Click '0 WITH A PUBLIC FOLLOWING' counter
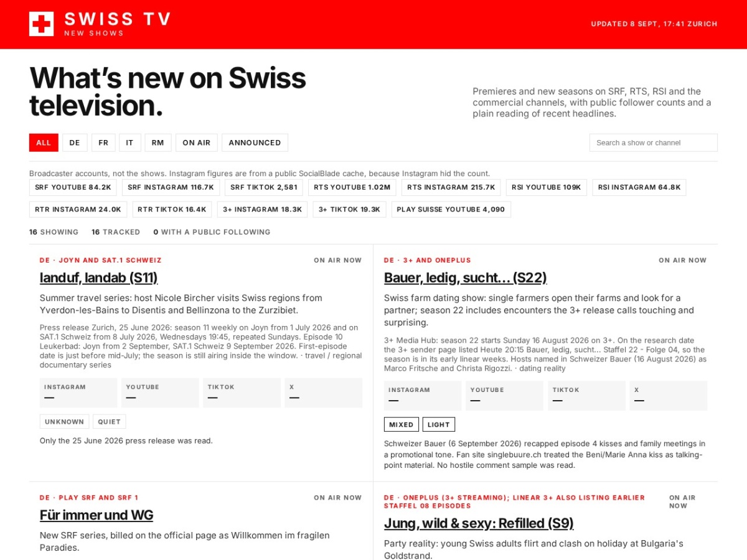This screenshot has height=560, width=747. 212,232
